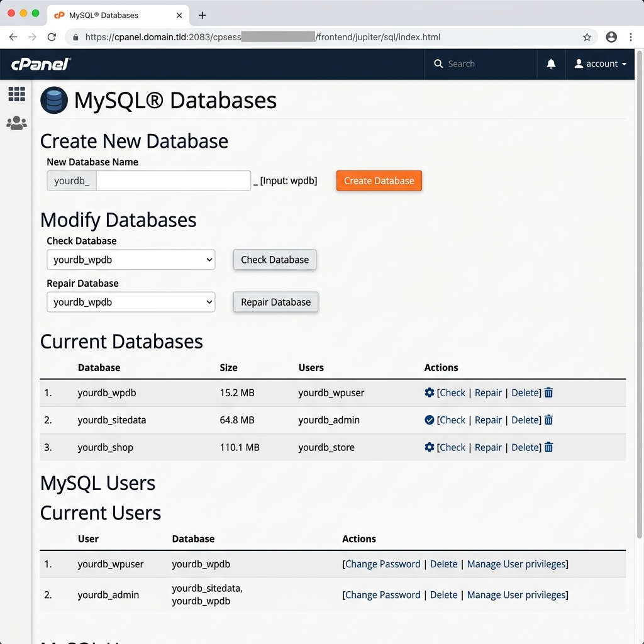Click Check link for yourdb_shop
The height and width of the screenshot is (644, 644).
pos(453,447)
